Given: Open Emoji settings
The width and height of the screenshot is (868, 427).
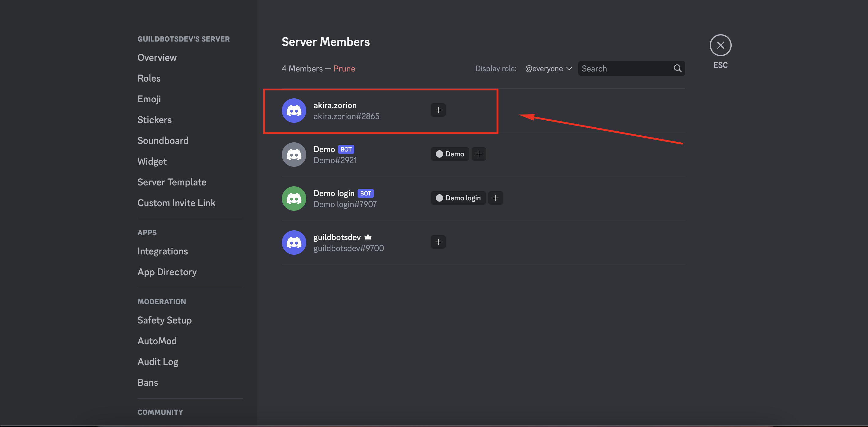Looking at the screenshot, I should tap(149, 99).
